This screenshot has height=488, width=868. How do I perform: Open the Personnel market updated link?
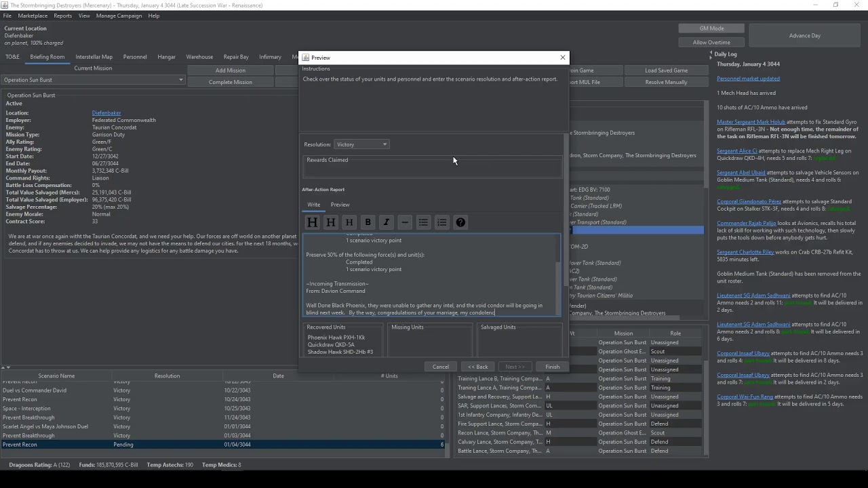click(x=748, y=79)
